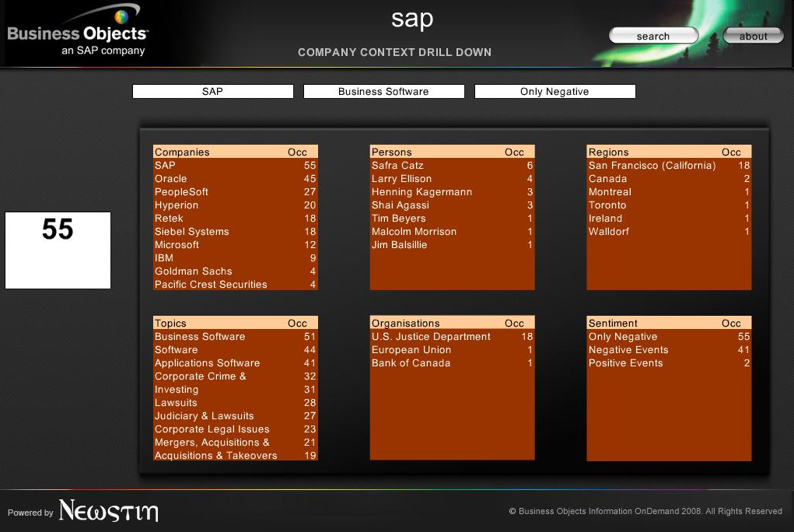Image resolution: width=794 pixels, height=532 pixels.
Task: Open the about button
Action: tap(753, 36)
